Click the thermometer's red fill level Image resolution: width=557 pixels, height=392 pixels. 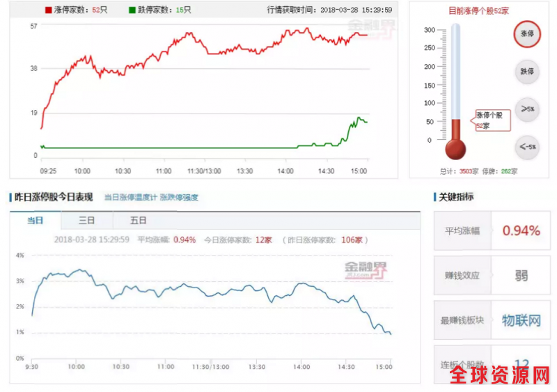455,129
